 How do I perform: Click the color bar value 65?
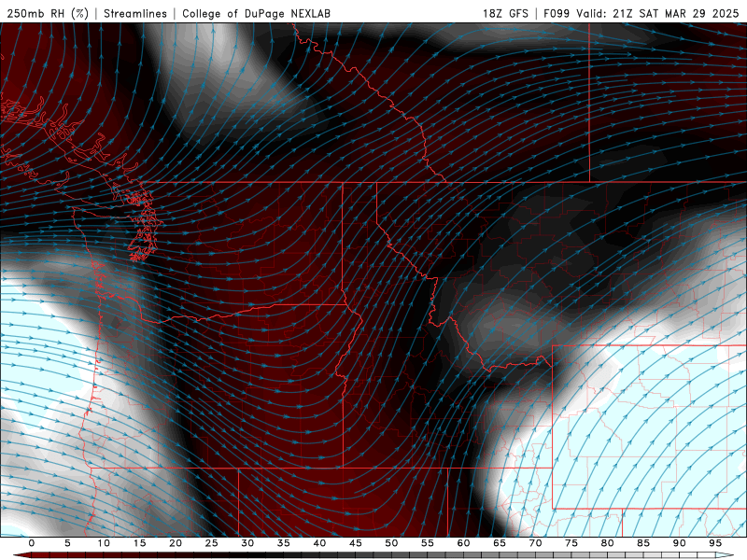tap(500, 543)
